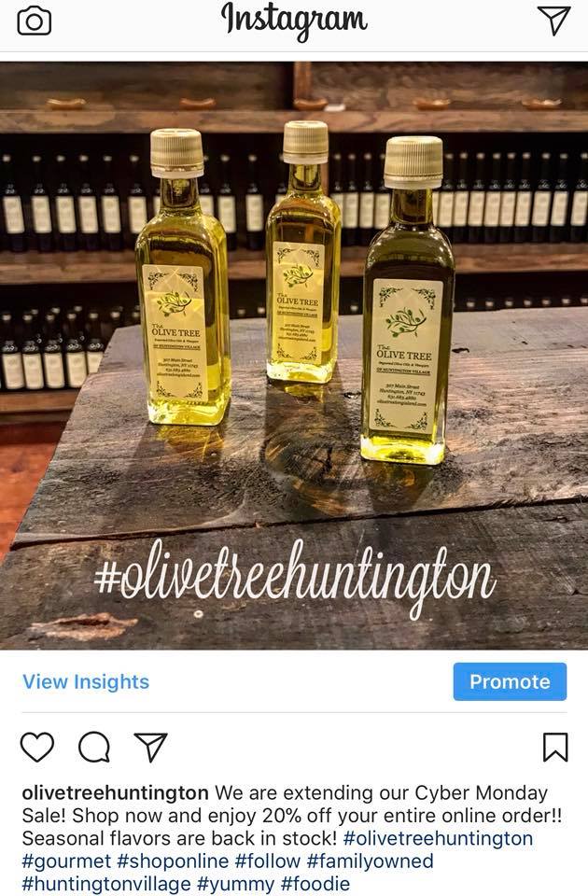Open the #yummy hashtag
Image resolution: width=588 pixels, height=896 pixels.
pyautogui.click(x=236, y=884)
